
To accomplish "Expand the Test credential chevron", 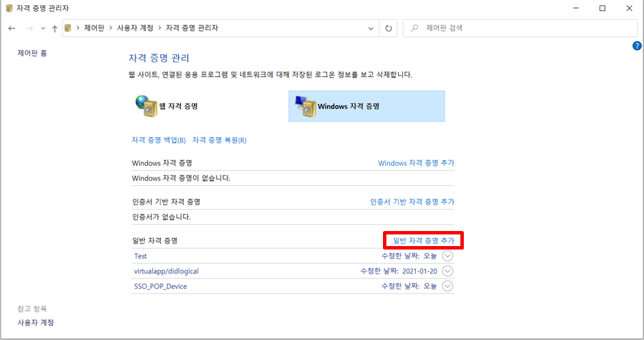I will [447, 256].
